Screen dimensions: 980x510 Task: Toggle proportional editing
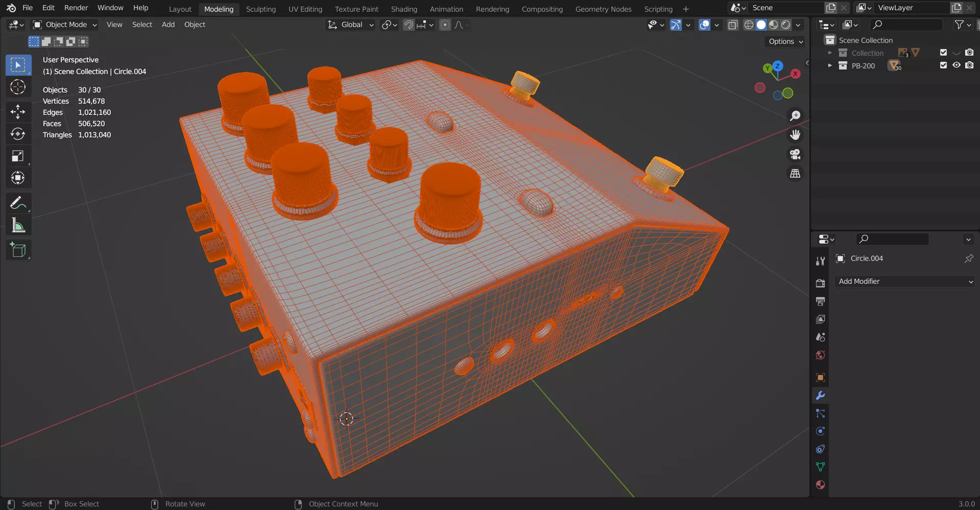(x=445, y=25)
